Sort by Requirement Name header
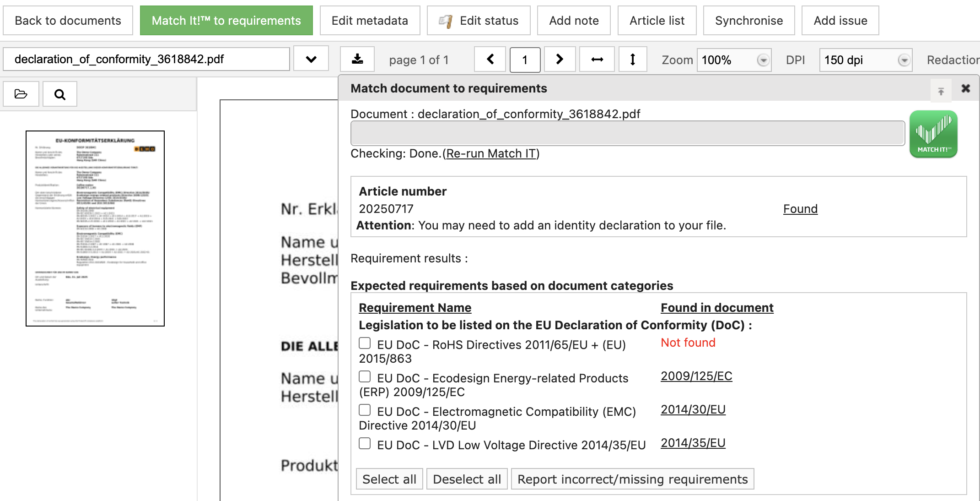 (x=415, y=308)
